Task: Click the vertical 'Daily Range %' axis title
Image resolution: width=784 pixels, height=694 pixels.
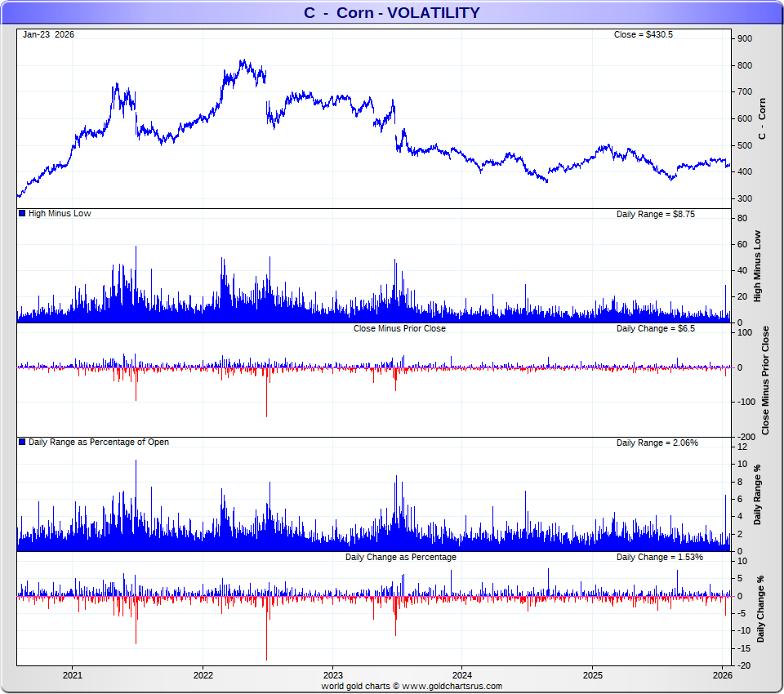Action: click(x=758, y=495)
